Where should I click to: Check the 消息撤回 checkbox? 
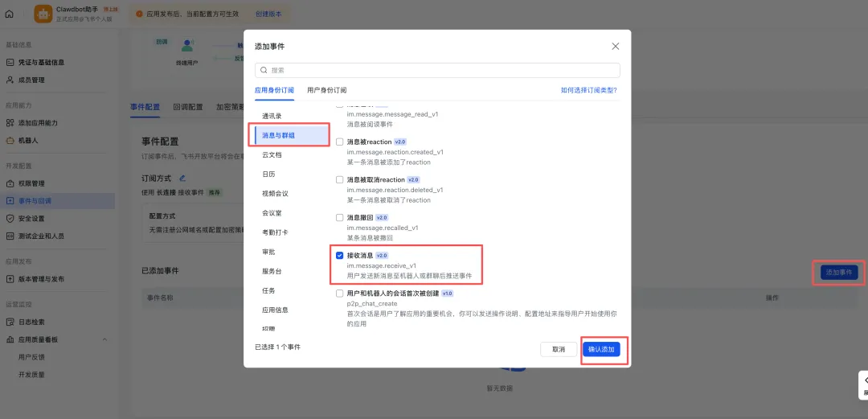pyautogui.click(x=339, y=217)
